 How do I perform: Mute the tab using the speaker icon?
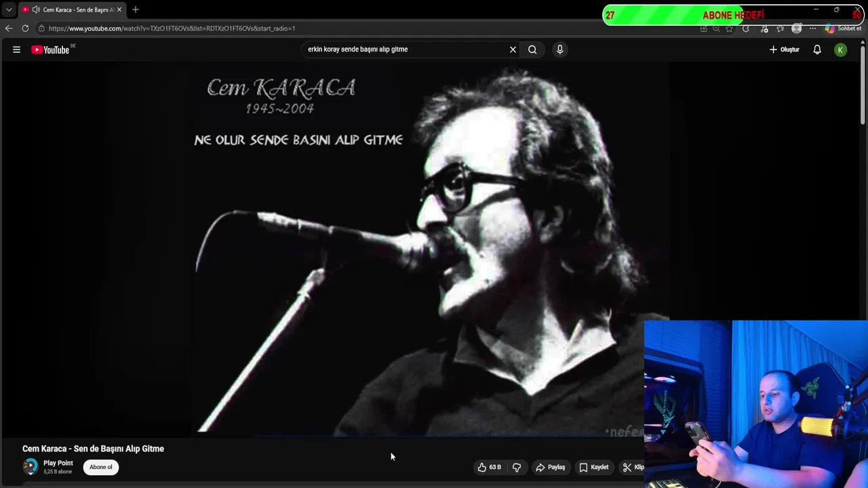(36, 9)
